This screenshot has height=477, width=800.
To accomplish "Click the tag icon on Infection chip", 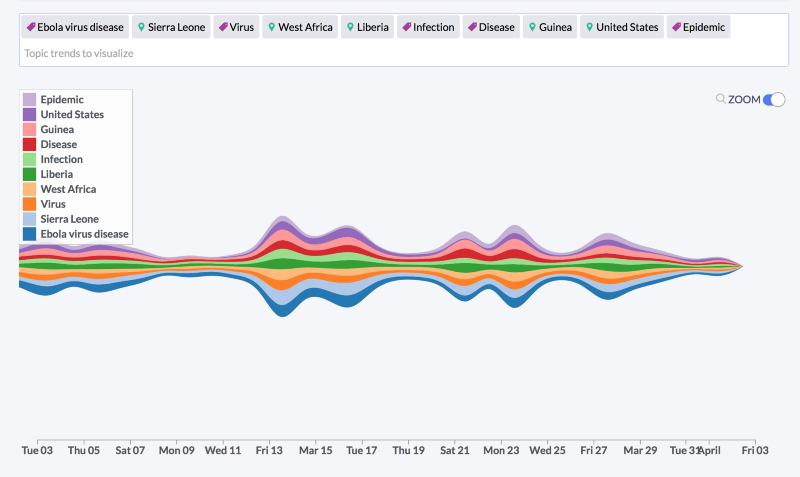I will [x=407, y=27].
